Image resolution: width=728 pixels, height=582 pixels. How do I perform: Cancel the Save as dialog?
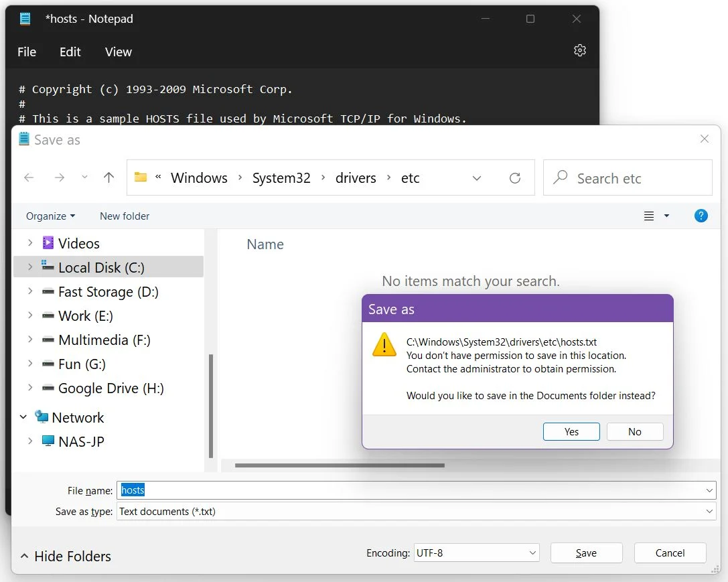[670, 553]
